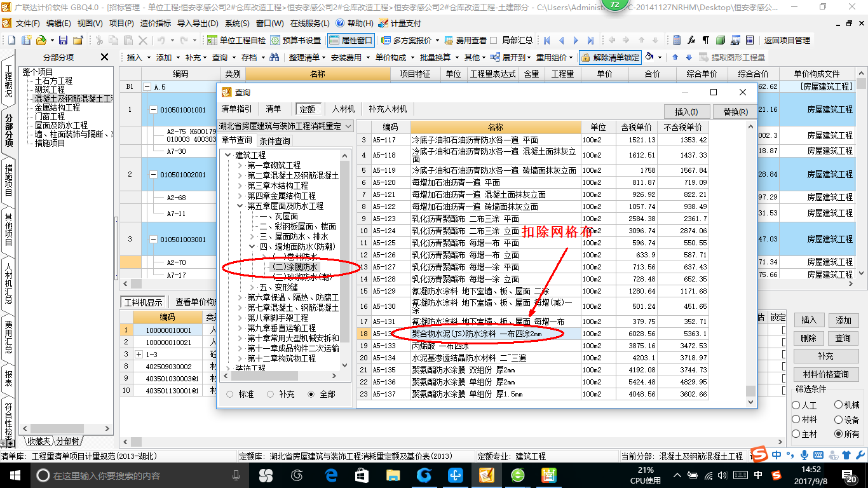This screenshot has width=868, height=488.
Task: Switch to 清单指引 tab in 查询 dialog
Action: click(236, 109)
